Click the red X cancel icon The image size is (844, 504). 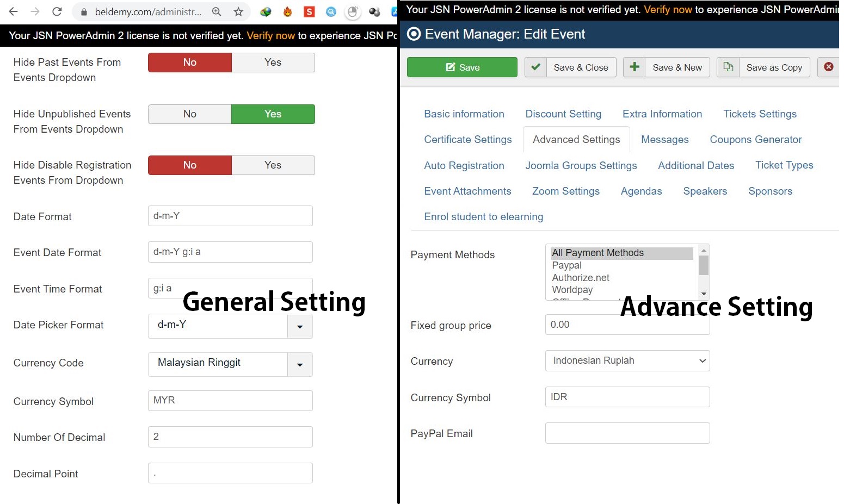(828, 67)
